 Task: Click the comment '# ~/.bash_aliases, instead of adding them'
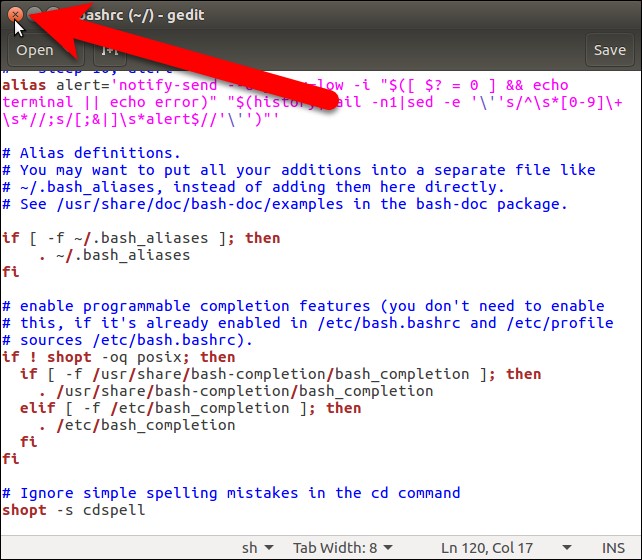[253, 187]
